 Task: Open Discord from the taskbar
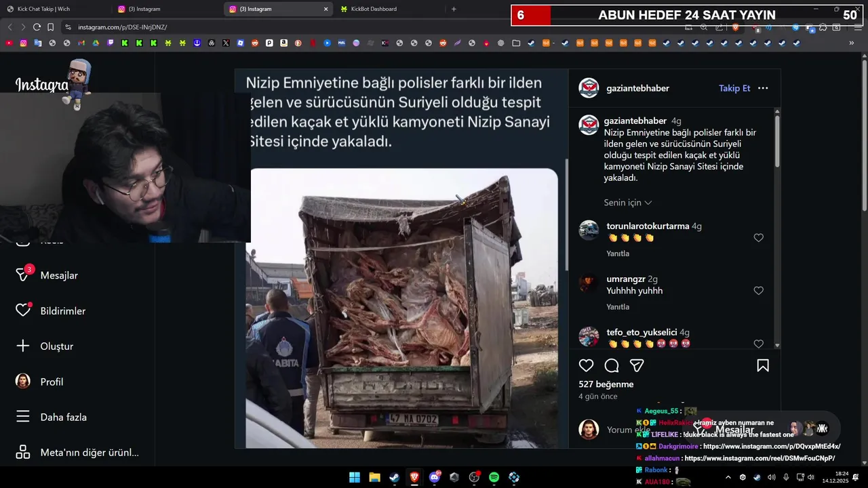pyautogui.click(x=435, y=477)
